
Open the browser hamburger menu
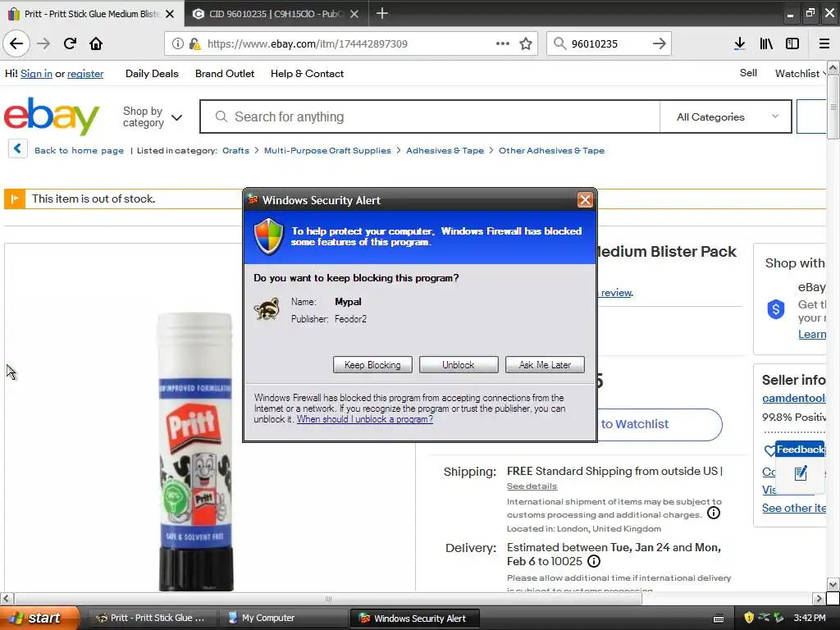click(824, 43)
